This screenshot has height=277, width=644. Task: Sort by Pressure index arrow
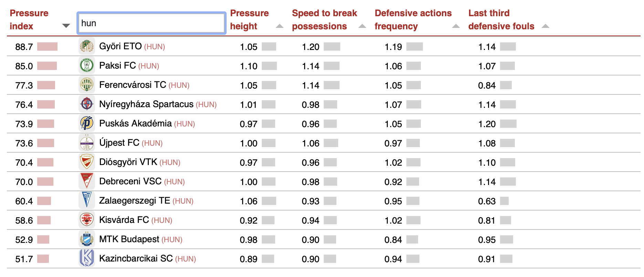(66, 26)
